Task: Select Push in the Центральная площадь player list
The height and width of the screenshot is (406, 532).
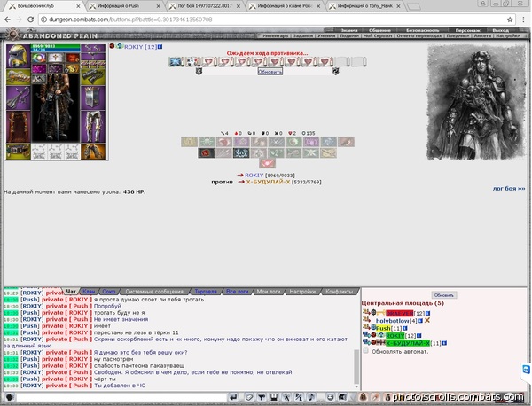Action: point(383,328)
